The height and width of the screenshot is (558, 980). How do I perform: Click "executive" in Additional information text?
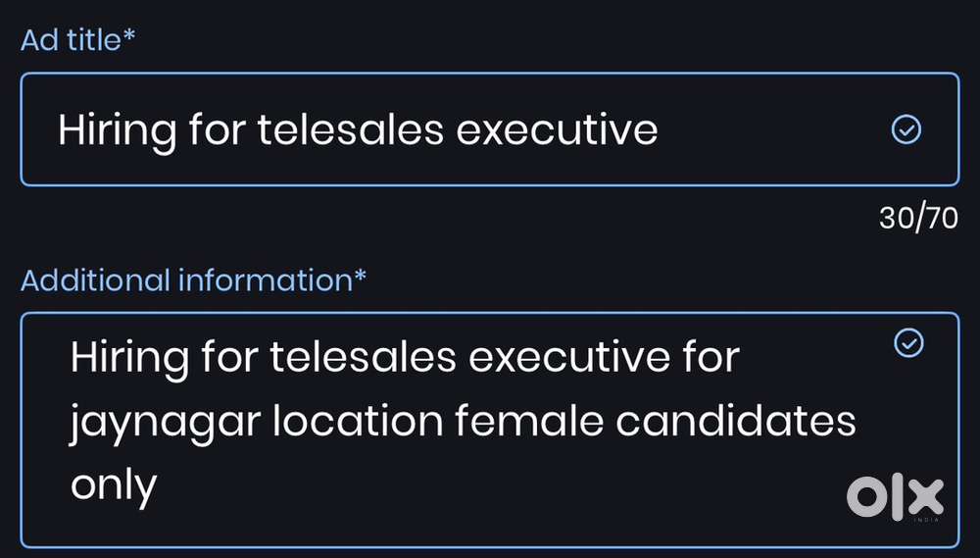point(570,358)
